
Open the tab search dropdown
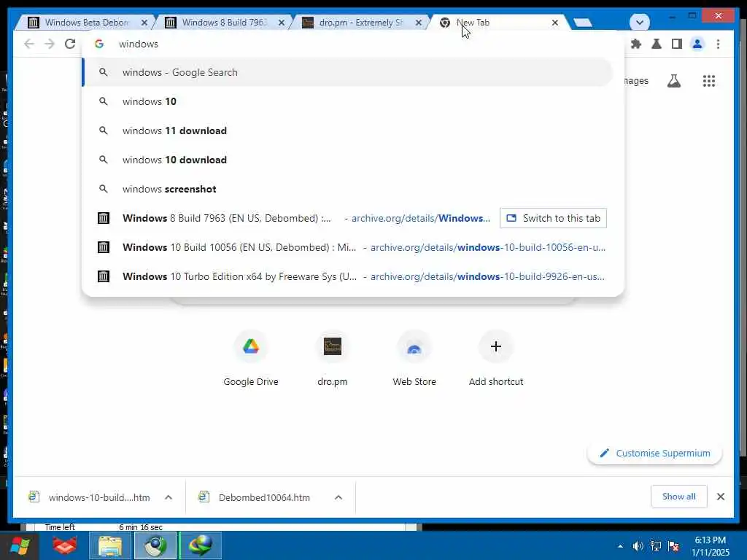(639, 22)
